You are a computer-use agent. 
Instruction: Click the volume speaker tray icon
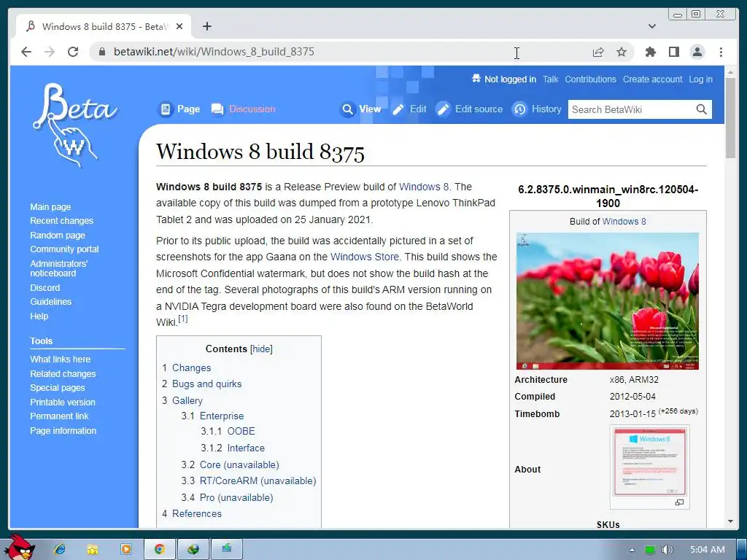click(x=667, y=550)
